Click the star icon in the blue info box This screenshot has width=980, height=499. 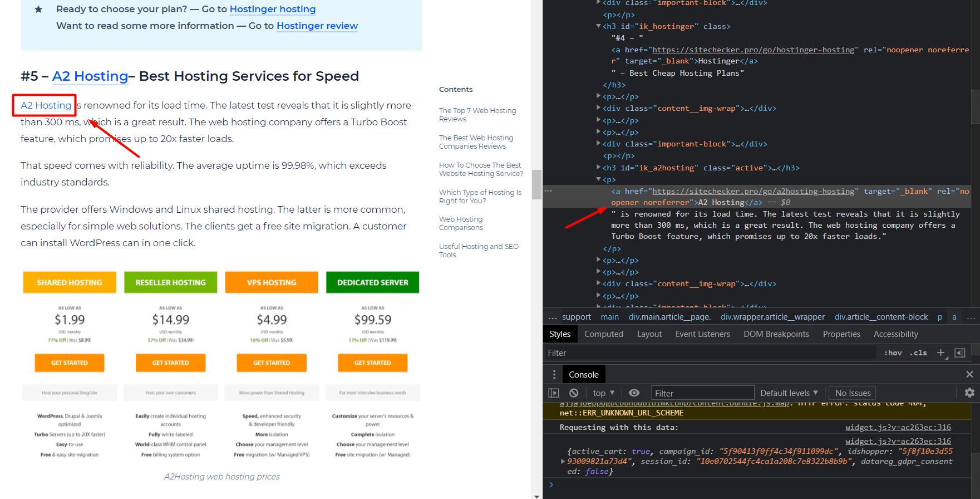pos(38,9)
